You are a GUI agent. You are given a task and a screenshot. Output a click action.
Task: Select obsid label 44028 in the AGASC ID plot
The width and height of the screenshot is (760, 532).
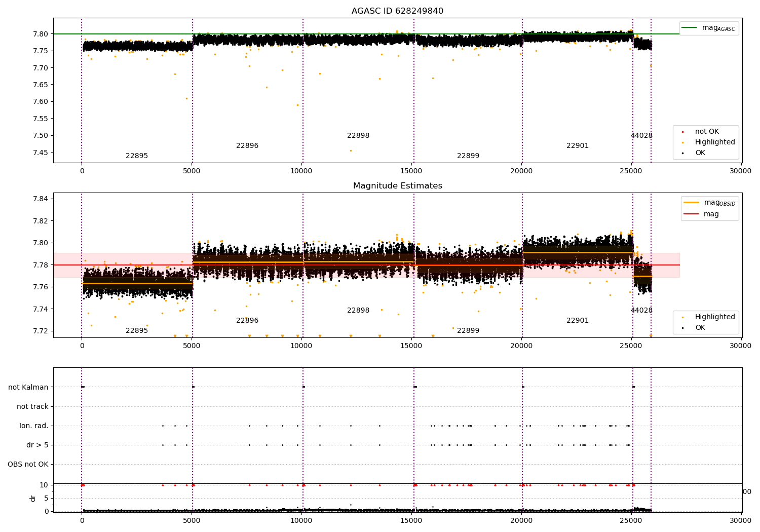[641, 136]
